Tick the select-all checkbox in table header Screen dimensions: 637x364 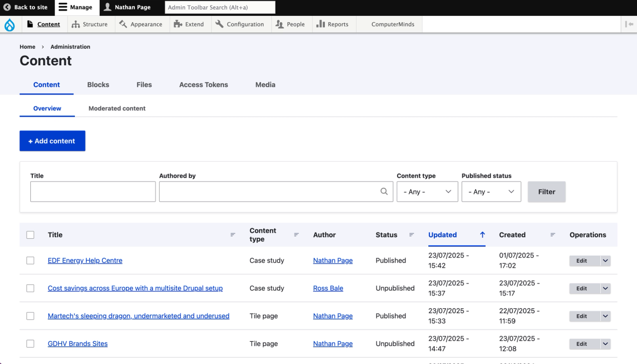pyautogui.click(x=30, y=235)
